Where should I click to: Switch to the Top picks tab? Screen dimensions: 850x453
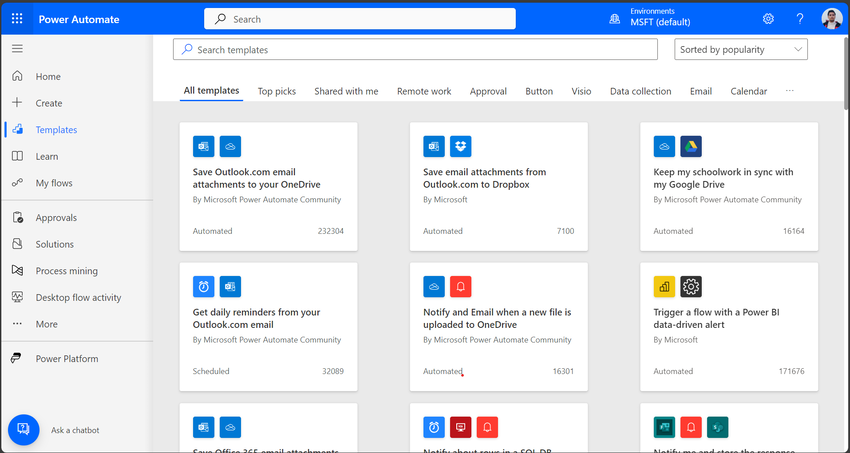pos(277,91)
